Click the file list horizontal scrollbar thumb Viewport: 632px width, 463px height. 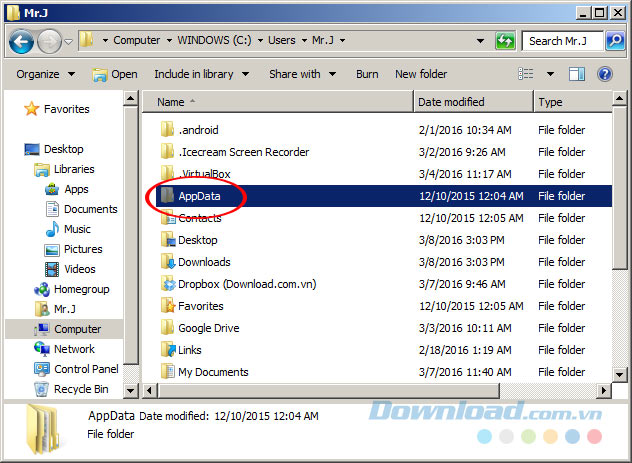pos(328,390)
